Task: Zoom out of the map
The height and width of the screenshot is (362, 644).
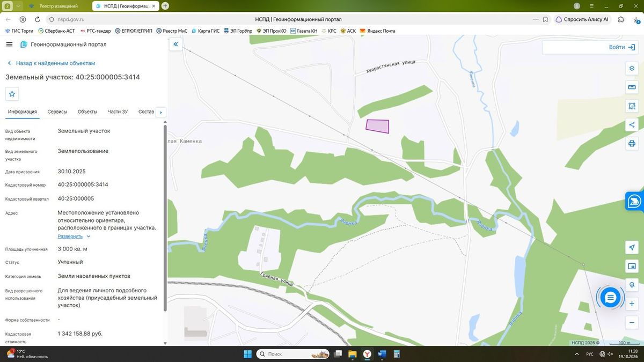Action: (632, 322)
